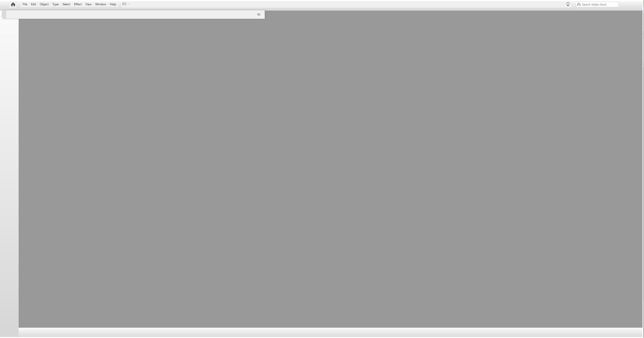Expand the workspace options arrow
Viewport: 644px width, 338px height.
click(129, 4)
